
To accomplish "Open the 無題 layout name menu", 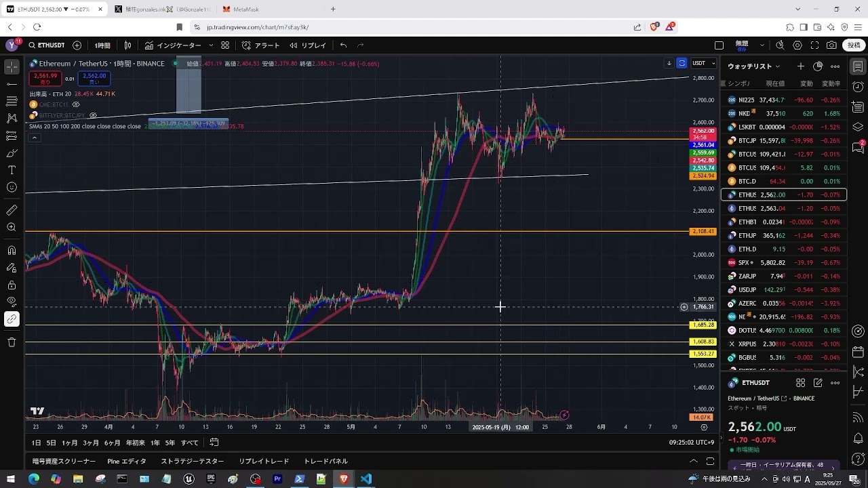I will point(742,45).
